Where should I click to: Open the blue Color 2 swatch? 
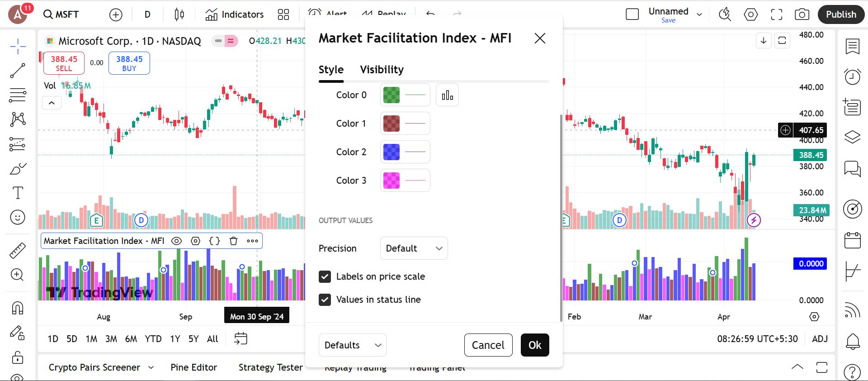pyautogui.click(x=392, y=152)
